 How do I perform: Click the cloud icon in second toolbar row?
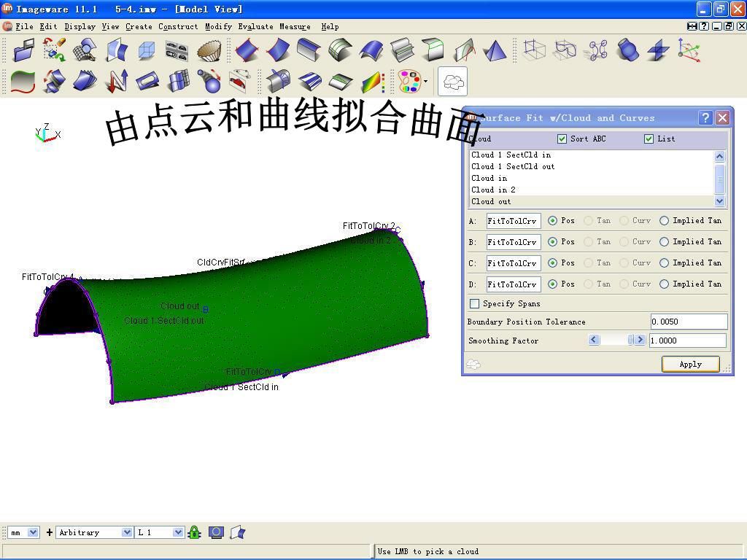coord(452,82)
